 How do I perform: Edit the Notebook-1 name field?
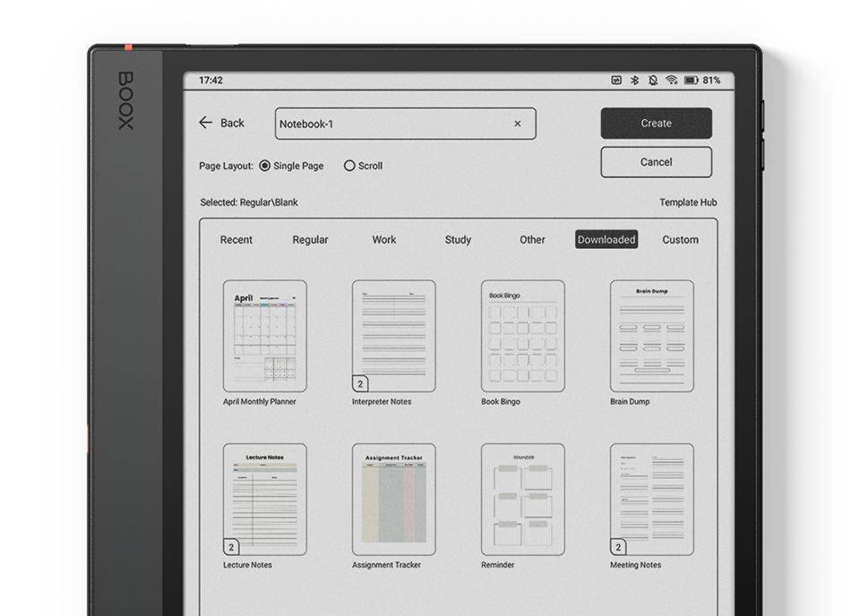tap(405, 124)
